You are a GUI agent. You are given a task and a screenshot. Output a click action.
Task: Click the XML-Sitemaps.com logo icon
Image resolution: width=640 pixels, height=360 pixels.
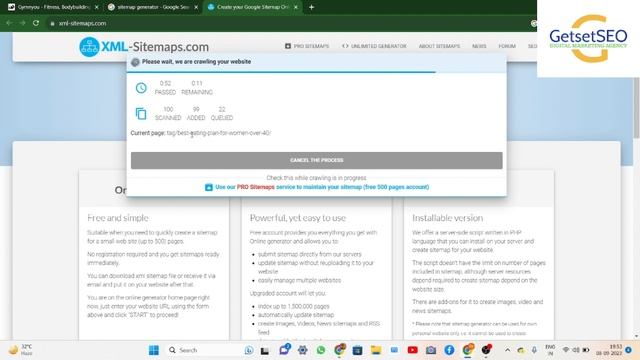pos(89,47)
